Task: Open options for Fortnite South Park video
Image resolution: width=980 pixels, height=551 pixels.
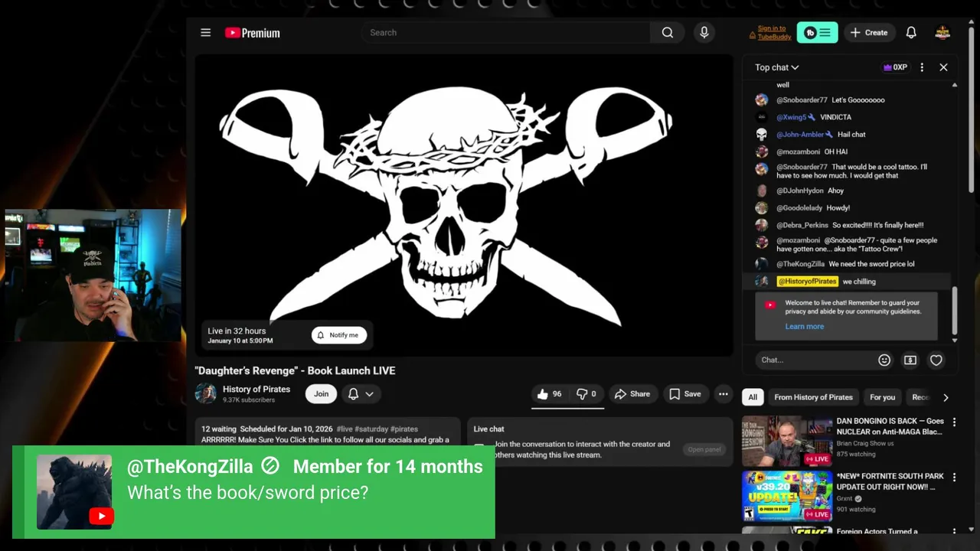Action: coord(954,477)
